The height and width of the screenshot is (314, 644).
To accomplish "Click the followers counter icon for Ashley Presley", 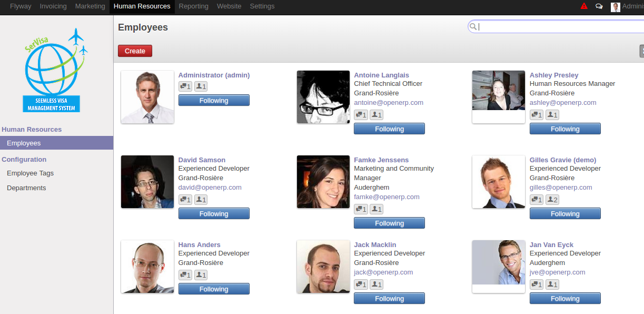I will tap(552, 115).
